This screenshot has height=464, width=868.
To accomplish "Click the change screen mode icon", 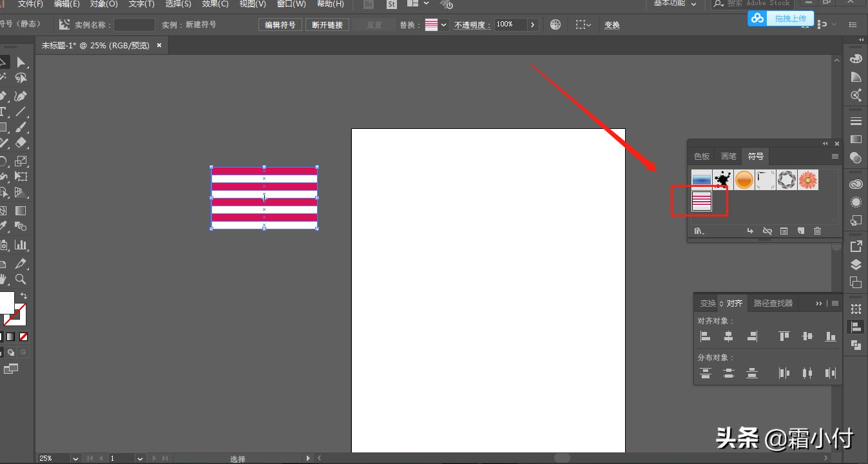I will tap(11, 369).
